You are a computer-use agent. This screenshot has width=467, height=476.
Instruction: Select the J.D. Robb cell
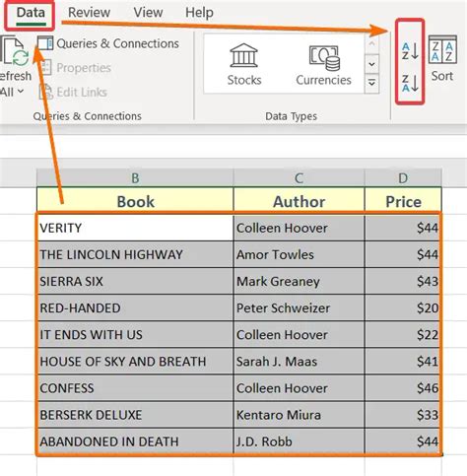click(299, 442)
